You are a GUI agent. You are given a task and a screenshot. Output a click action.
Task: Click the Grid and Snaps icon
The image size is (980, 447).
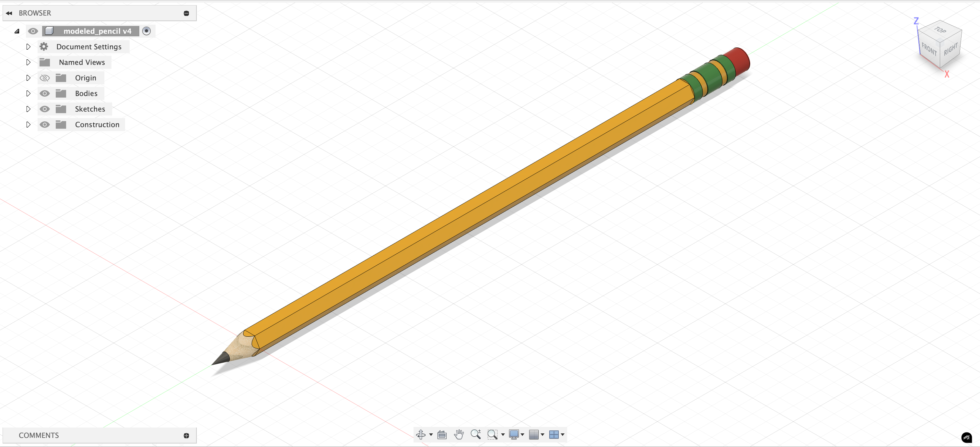(534, 434)
